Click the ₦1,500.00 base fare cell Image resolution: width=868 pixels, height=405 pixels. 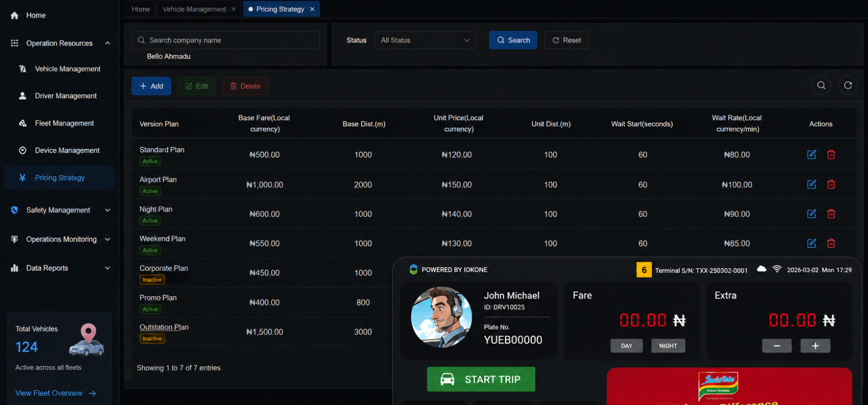264,332
